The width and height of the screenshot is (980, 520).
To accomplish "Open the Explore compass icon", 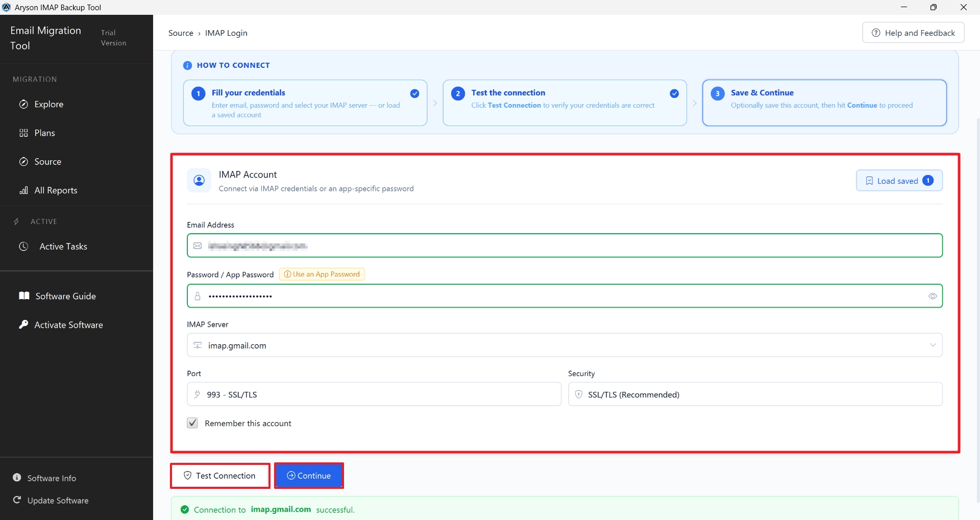I will pos(23,104).
